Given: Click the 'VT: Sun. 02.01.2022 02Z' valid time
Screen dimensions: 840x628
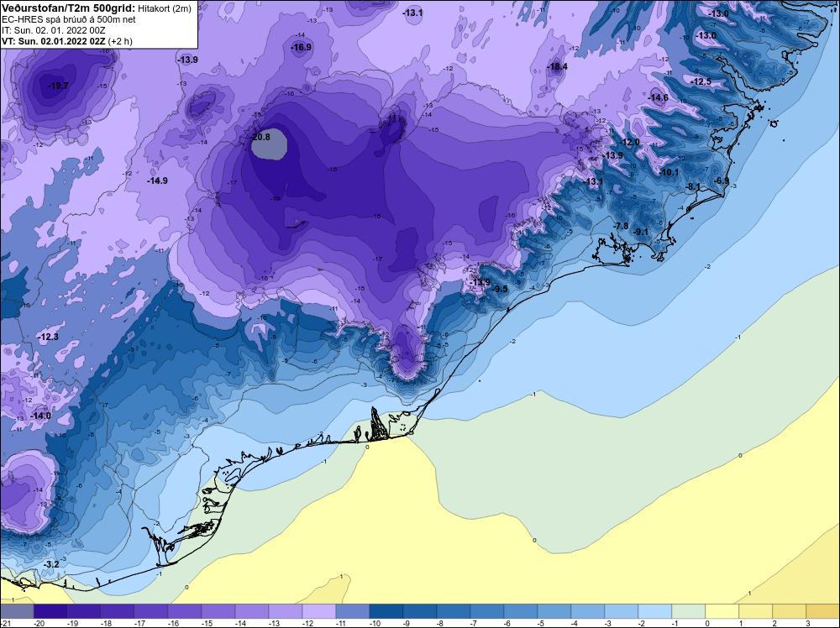Looking at the screenshot, I should [x=54, y=41].
